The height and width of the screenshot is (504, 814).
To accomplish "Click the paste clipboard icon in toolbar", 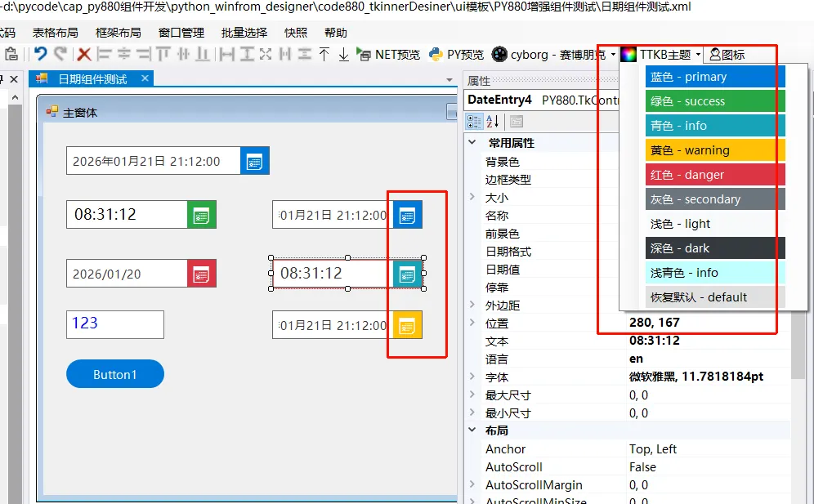I will (11, 54).
